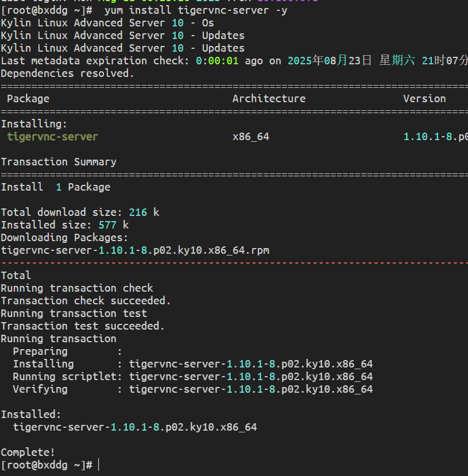The width and height of the screenshot is (468, 476).
Task: Select the package name in the 'Running scriptlet' row
Action: coord(251,377)
